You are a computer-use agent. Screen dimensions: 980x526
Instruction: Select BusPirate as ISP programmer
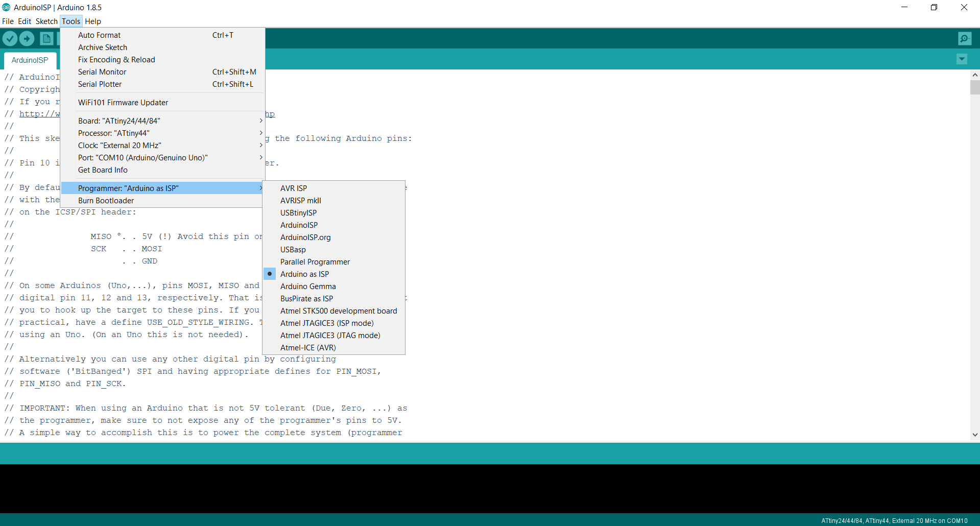coord(334,299)
